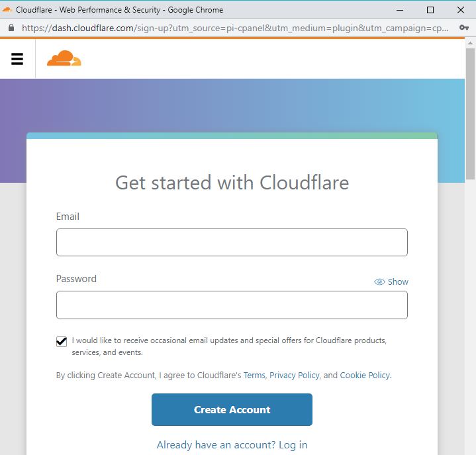Click the vertical scrollbar thumb

470,114
